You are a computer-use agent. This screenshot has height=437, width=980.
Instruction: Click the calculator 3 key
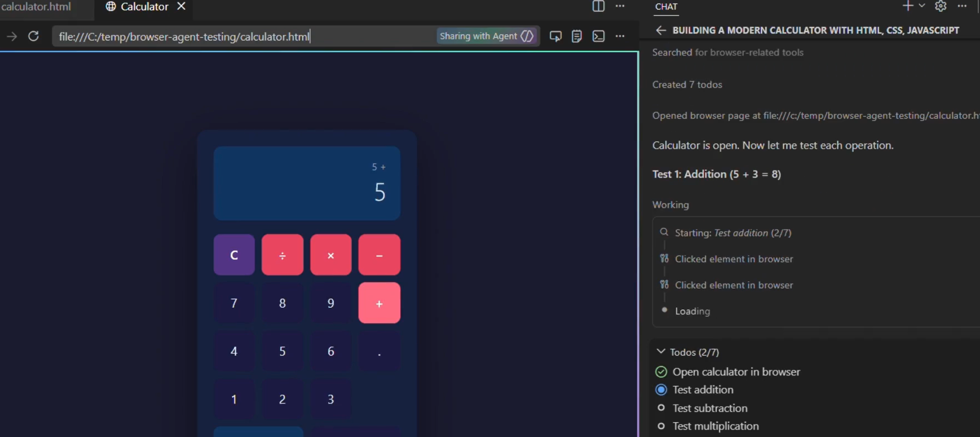331,399
